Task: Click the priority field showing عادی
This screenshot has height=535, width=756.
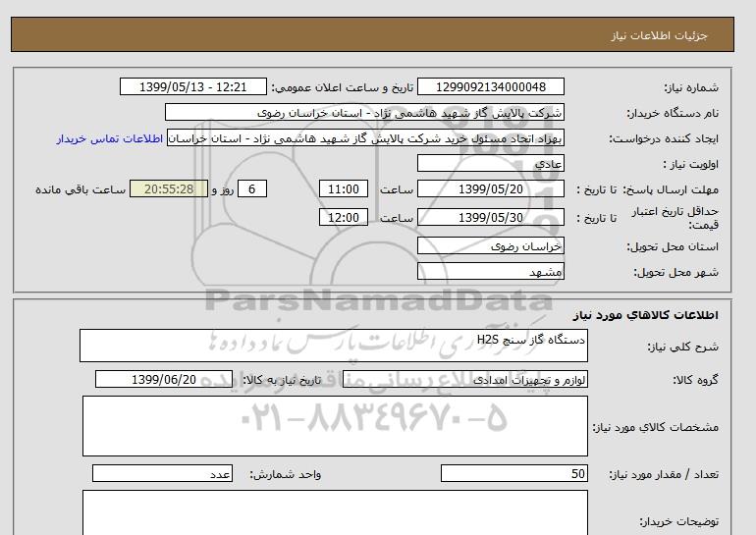Action: click(490, 163)
